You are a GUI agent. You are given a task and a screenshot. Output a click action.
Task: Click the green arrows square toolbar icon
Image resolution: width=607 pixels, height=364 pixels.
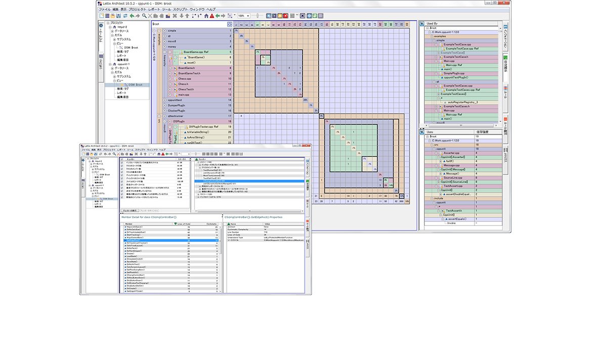(x=315, y=16)
